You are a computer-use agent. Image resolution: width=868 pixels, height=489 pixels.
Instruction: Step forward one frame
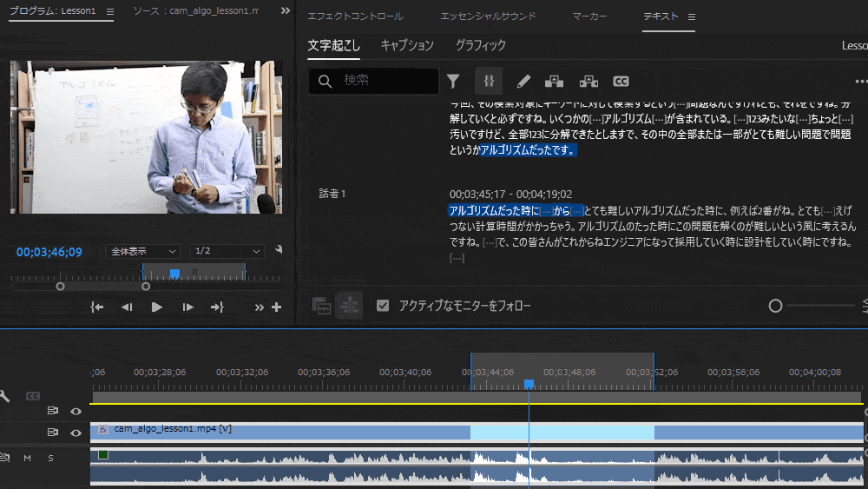[187, 307]
